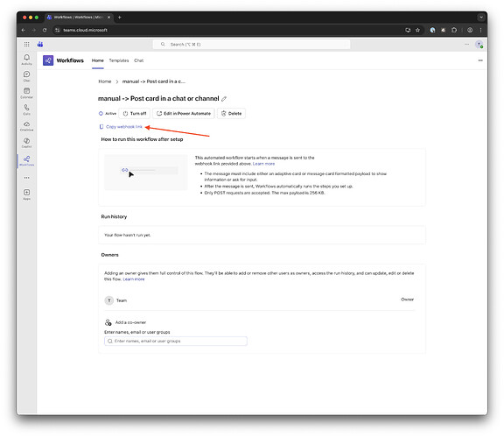Open the profile avatar menu
504x437 pixels.
pyautogui.click(x=479, y=45)
